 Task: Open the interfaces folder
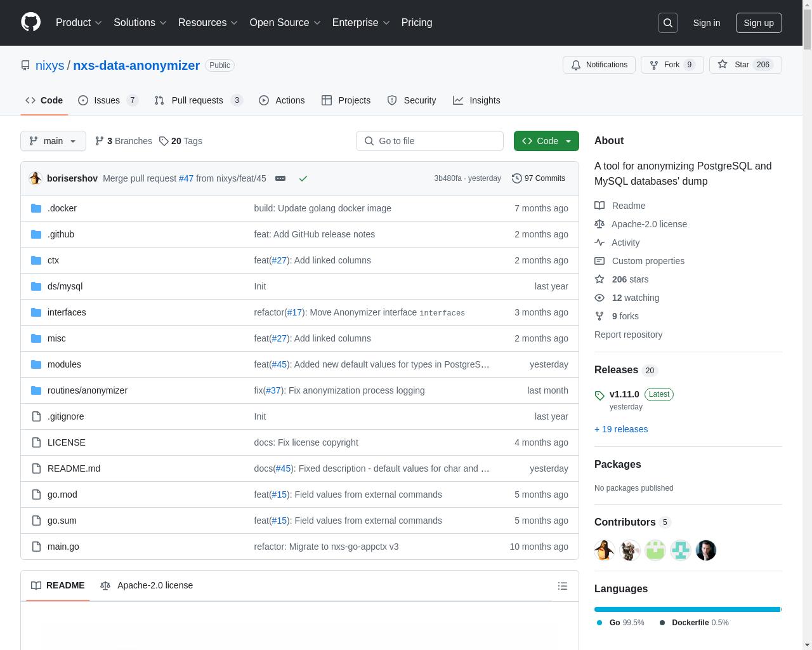[x=67, y=312]
